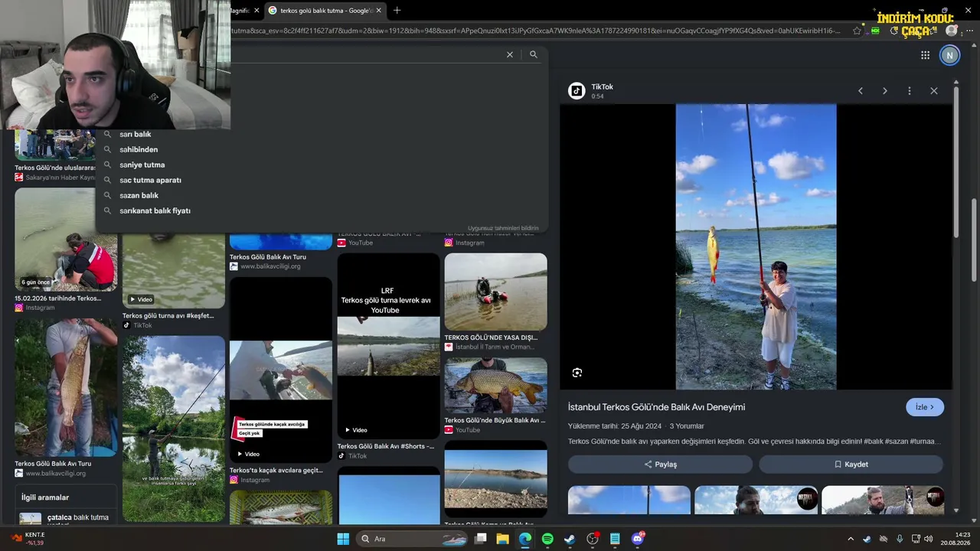980x551 pixels.
Task: Open Task View on the taskbar
Action: click(481, 539)
